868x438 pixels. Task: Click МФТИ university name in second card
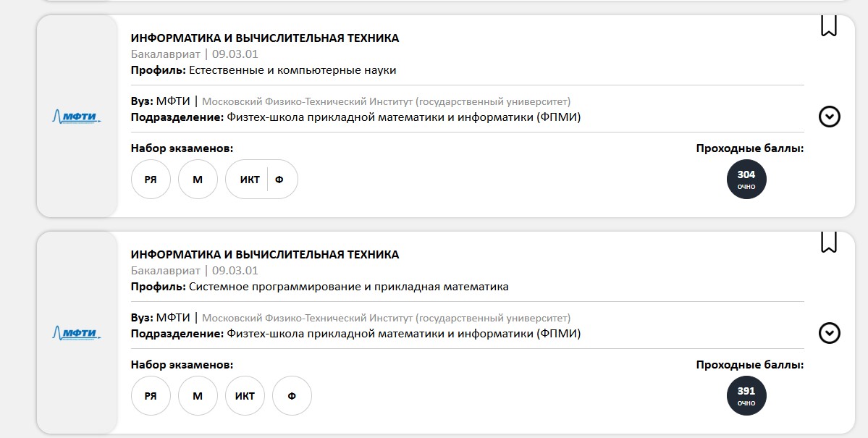(x=173, y=318)
